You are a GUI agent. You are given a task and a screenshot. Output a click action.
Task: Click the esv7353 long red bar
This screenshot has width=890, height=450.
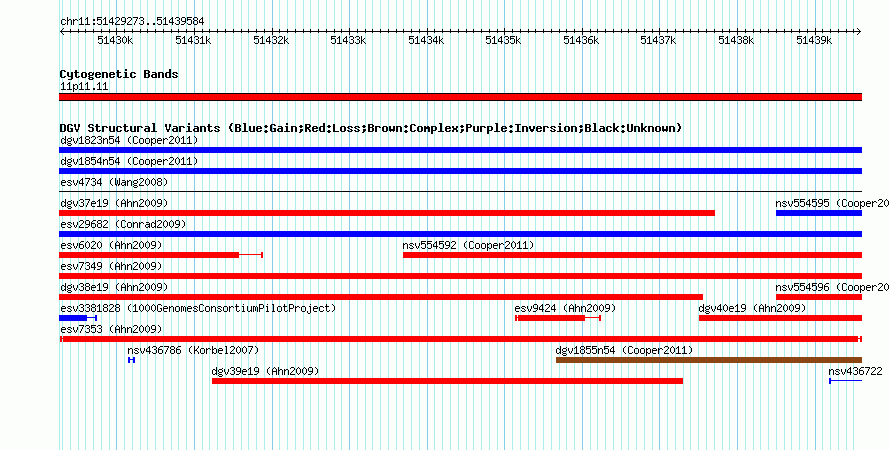pyautogui.click(x=460, y=339)
